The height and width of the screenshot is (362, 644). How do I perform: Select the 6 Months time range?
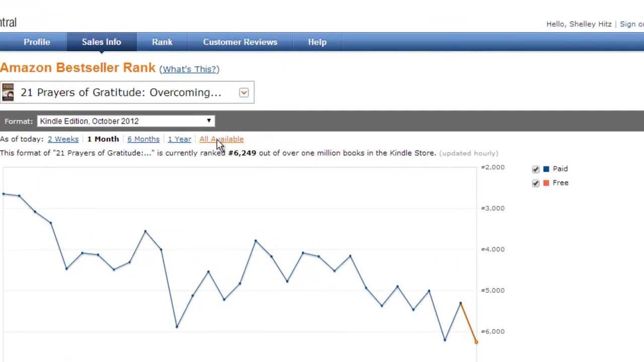[143, 139]
